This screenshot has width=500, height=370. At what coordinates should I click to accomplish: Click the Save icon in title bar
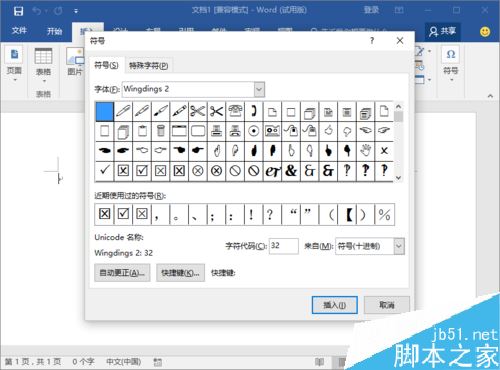18,11
